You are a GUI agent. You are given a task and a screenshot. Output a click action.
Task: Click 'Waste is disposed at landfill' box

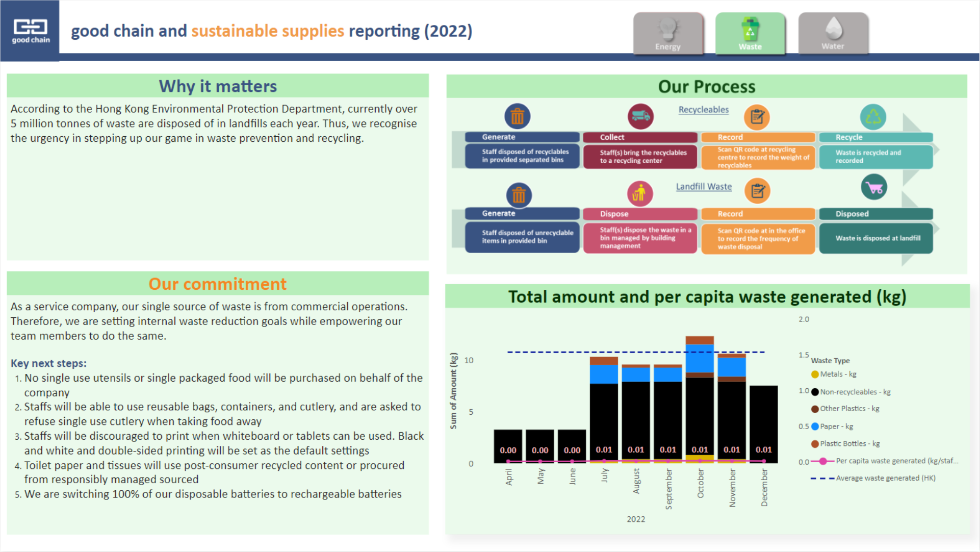coord(876,238)
